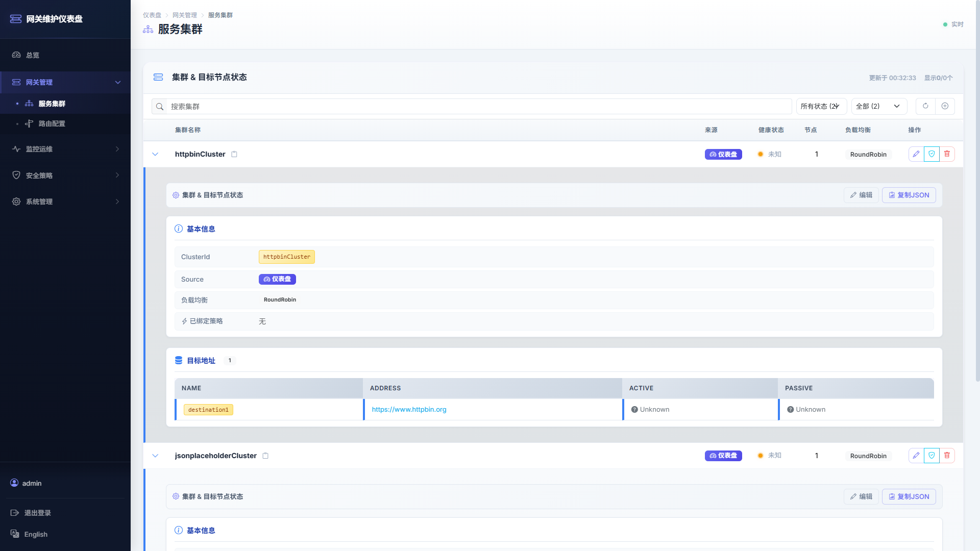
Task: Click the delete trash icon for httpbinCluster
Action: [947, 154]
